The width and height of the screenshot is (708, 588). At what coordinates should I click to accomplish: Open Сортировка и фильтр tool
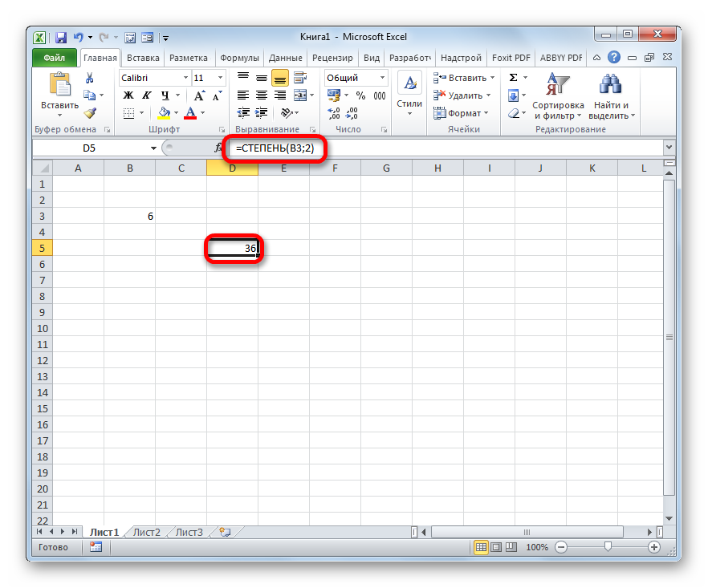point(557,95)
